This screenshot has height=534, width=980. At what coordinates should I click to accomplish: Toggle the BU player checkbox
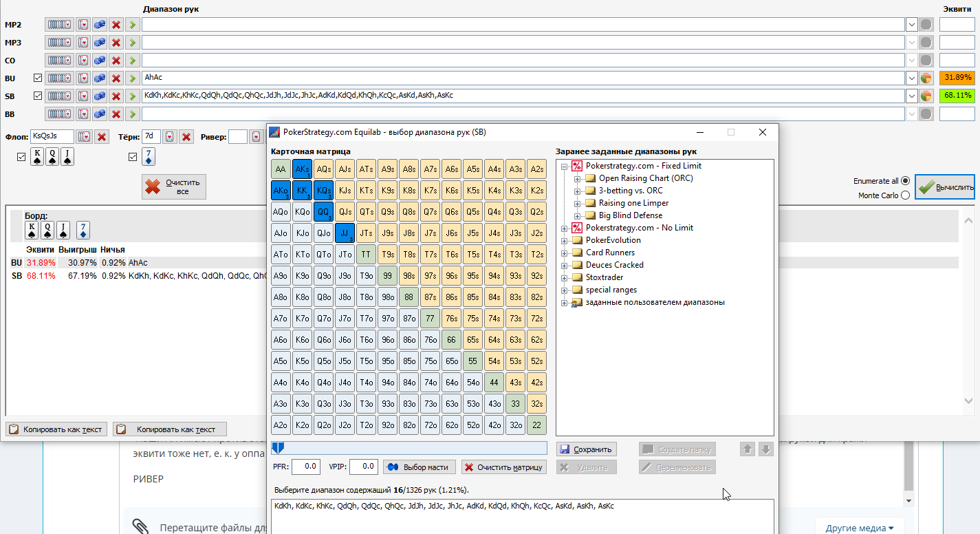(x=38, y=78)
